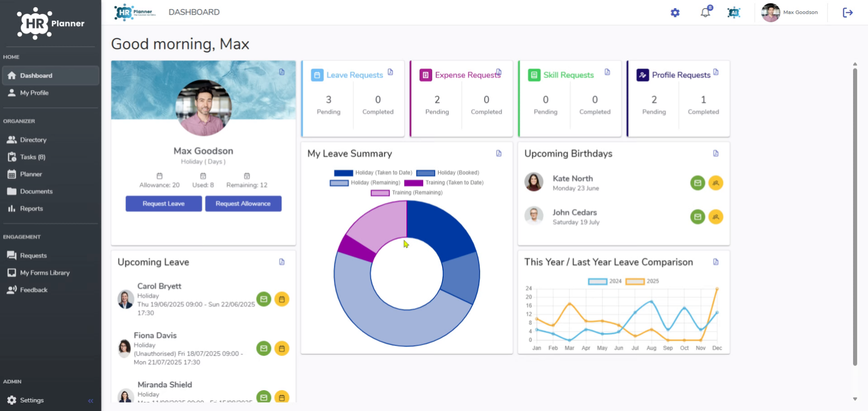Toggle Holiday (Booked) legend in leave chart
This screenshot has width=868, height=411.
tap(448, 173)
